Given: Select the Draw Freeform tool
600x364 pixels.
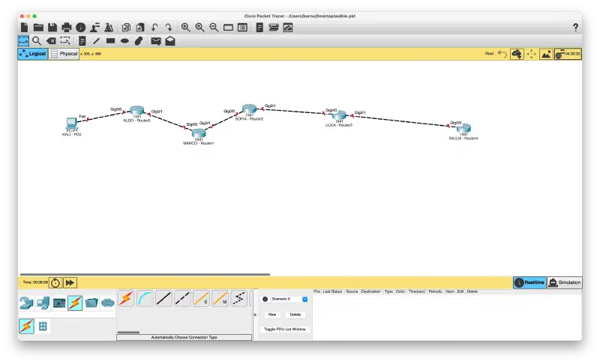Looking at the screenshot, I should 139,41.
